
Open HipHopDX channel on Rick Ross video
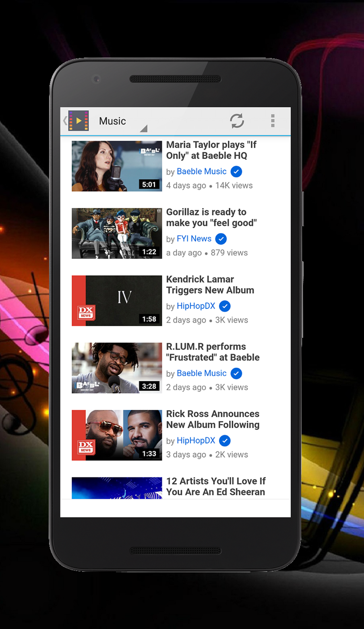(196, 441)
